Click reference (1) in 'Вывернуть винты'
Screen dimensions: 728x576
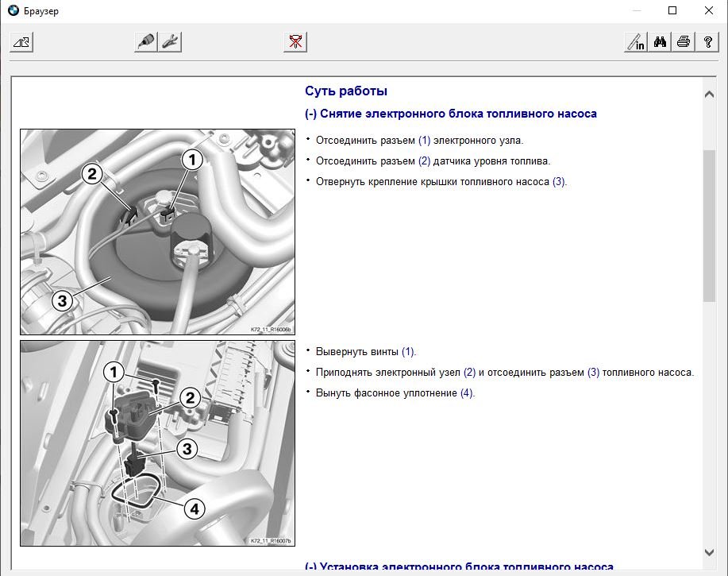coord(407,352)
